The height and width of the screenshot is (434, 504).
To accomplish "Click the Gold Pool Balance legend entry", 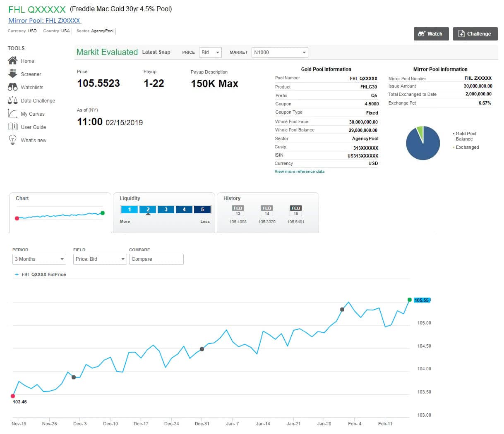I will pos(465,136).
